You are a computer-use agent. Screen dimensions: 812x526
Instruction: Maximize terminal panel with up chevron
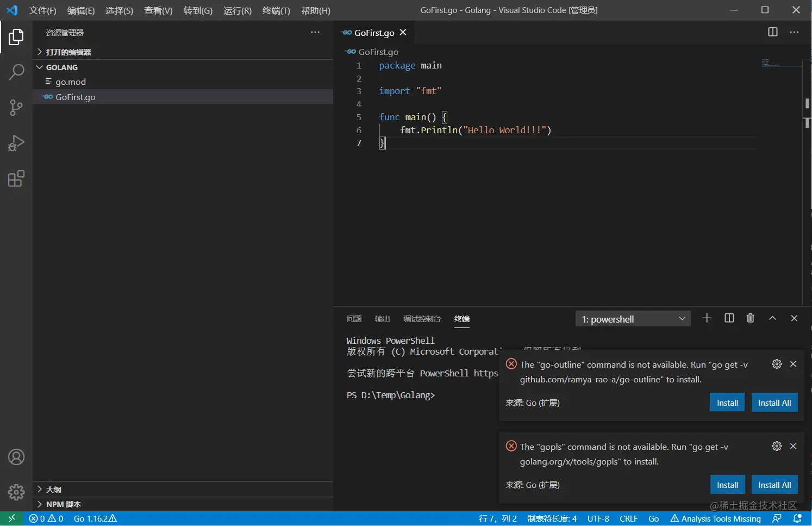[772, 318]
